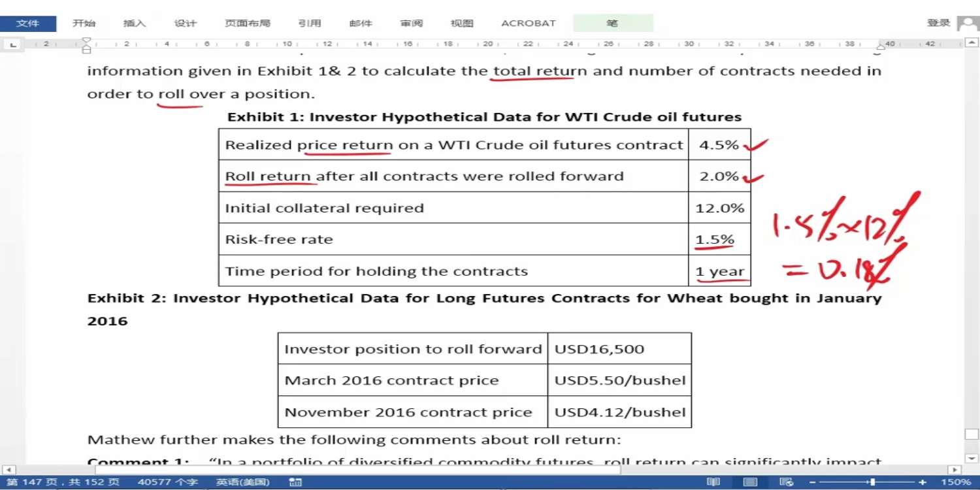
Task: Open the 插入 ribbon tab
Action: (135, 24)
